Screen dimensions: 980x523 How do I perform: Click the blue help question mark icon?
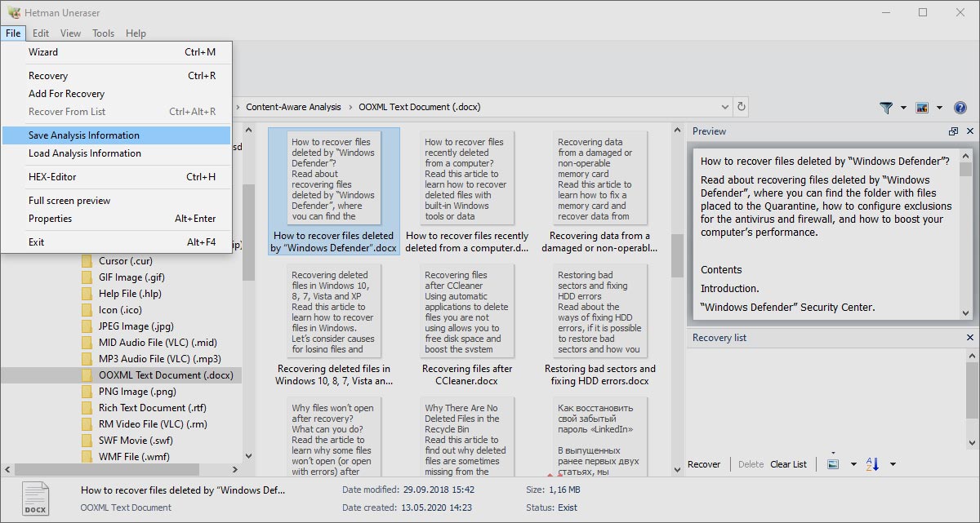(960, 108)
